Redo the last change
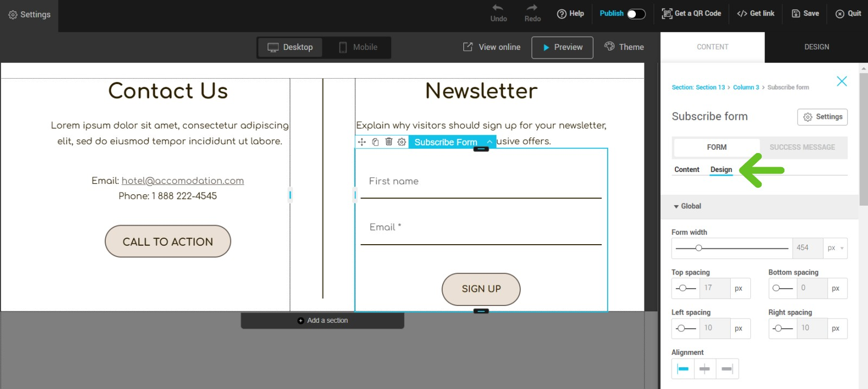This screenshot has width=868, height=389. point(532,13)
